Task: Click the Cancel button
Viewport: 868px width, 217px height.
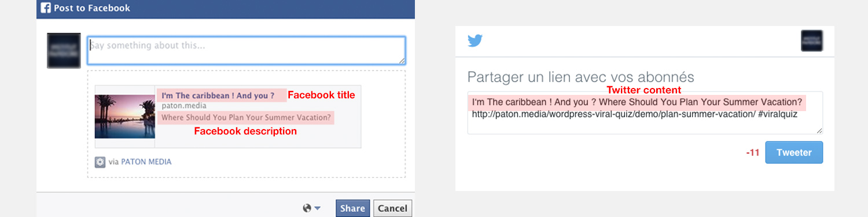Action: point(393,208)
